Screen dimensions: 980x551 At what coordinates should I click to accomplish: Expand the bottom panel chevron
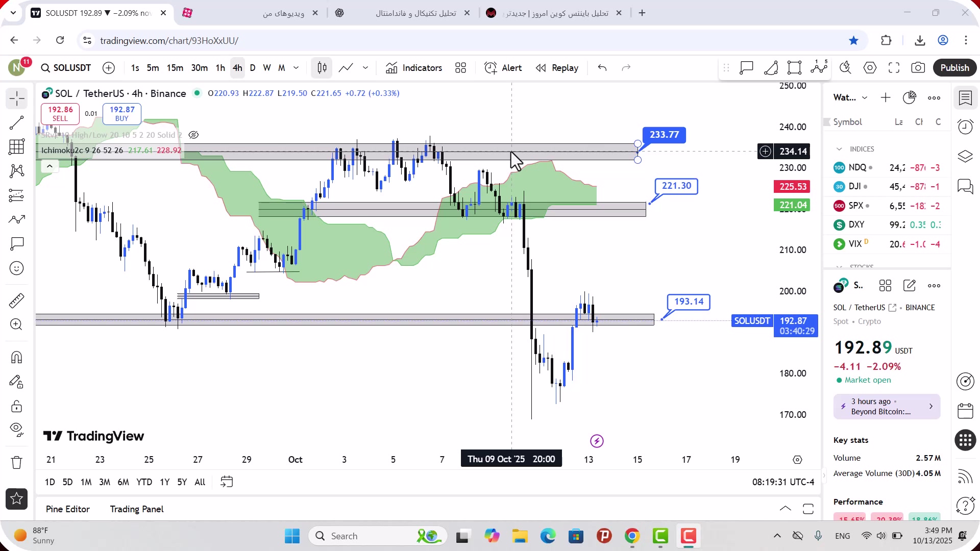[x=786, y=509]
